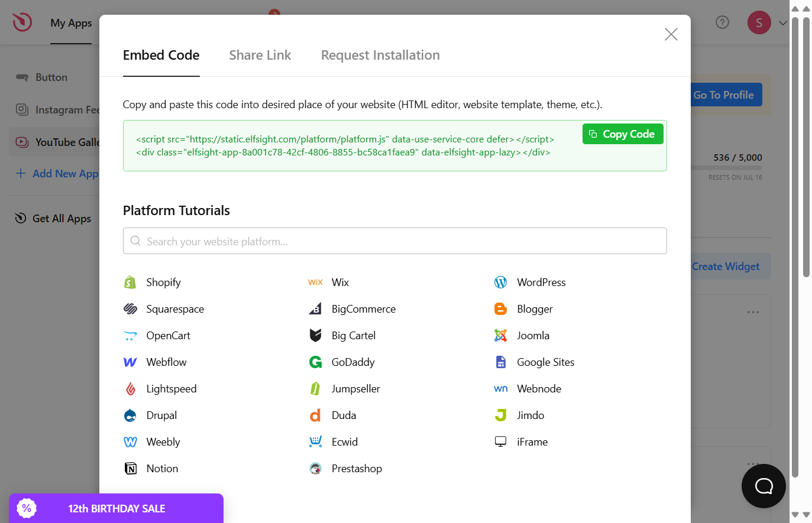Click the Drupal drop icon
Image resolution: width=812 pixels, height=523 pixels.
point(130,415)
